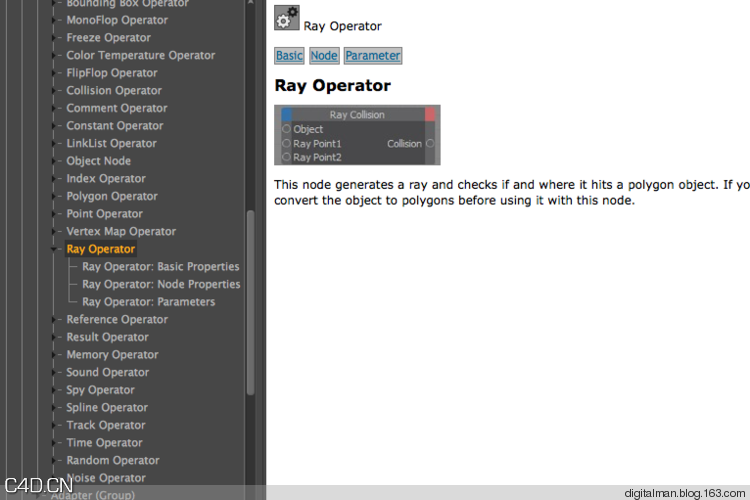
Task: Click the Ray Collision node title bar
Action: pos(357,115)
